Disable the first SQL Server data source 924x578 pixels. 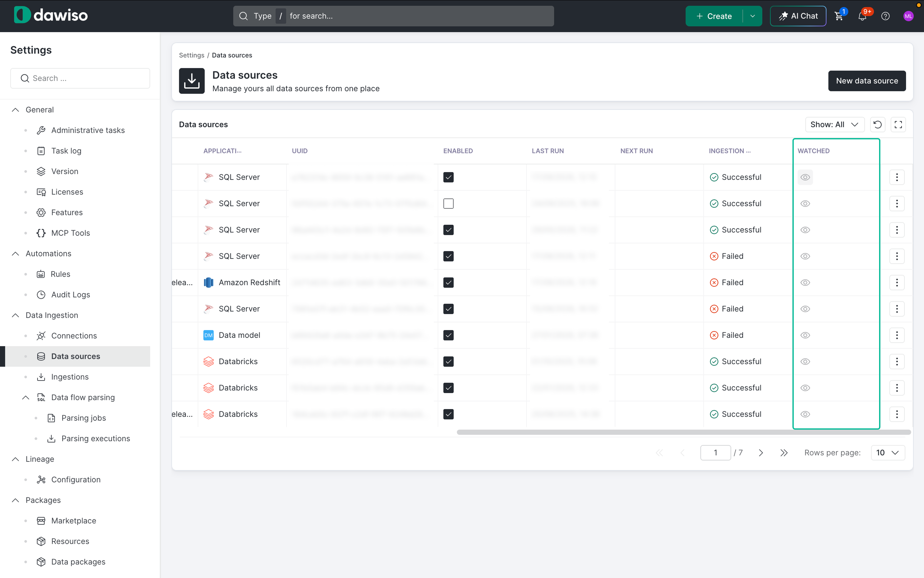pos(448,177)
